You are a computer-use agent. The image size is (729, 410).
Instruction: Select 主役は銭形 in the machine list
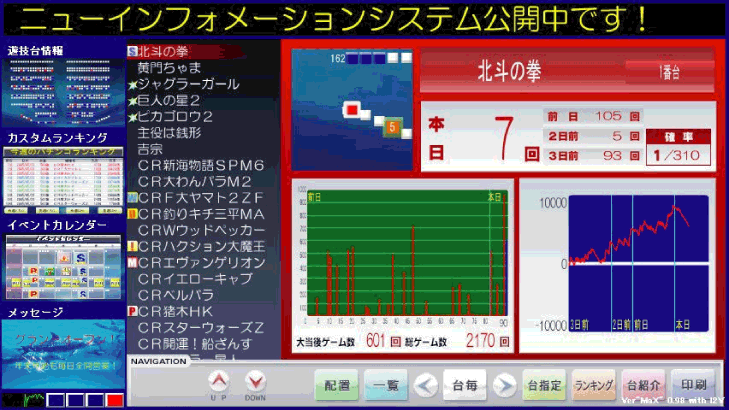170,133
